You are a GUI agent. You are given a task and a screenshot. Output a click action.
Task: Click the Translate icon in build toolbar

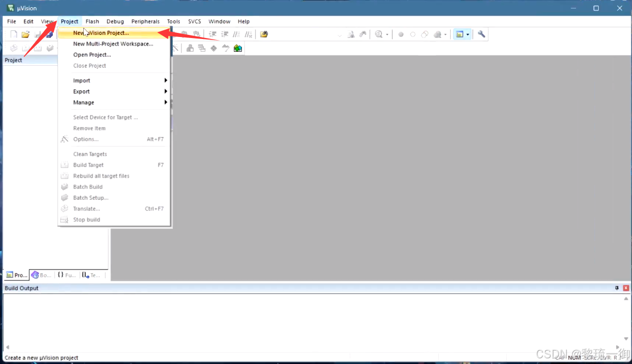(x=14, y=48)
